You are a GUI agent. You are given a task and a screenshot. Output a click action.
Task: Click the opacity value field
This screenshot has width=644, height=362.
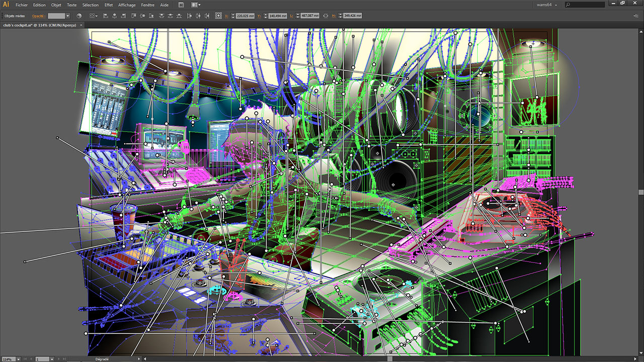56,16
